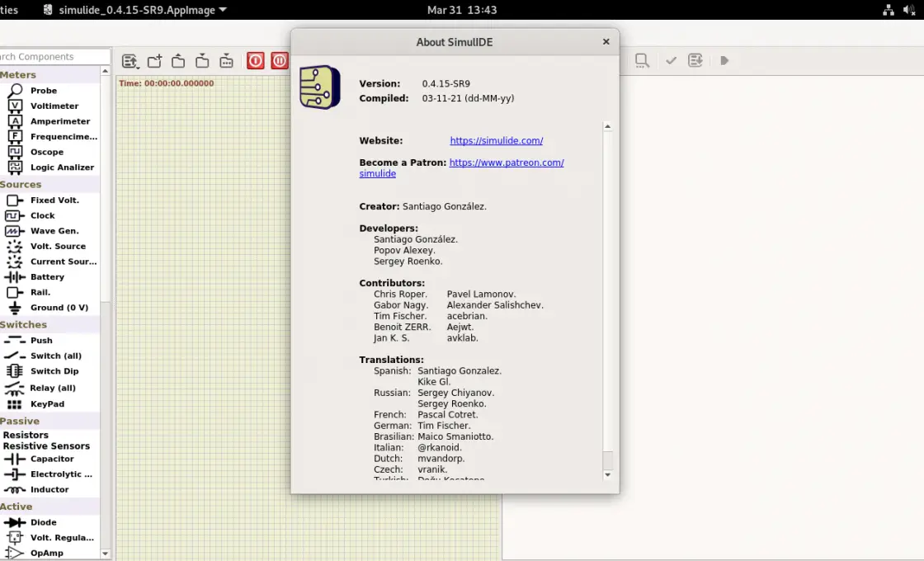Select the Rail component icon
Screen dimensions: 924x561
[x=15, y=292]
